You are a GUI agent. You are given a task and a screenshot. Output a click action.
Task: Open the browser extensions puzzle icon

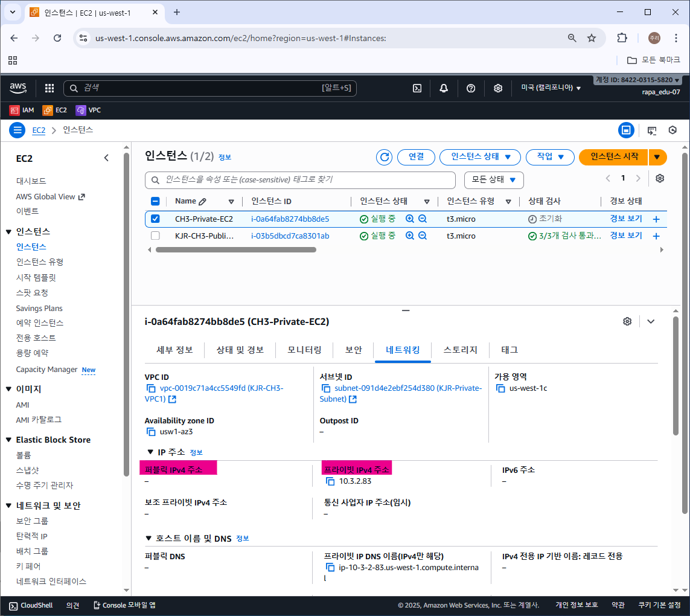coord(622,38)
